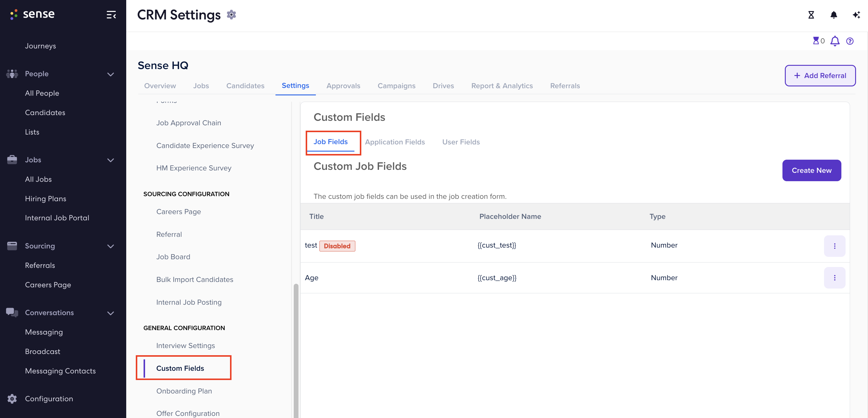This screenshot has height=418, width=868.
Task: Click the Sourcing card icon
Action: (12, 246)
